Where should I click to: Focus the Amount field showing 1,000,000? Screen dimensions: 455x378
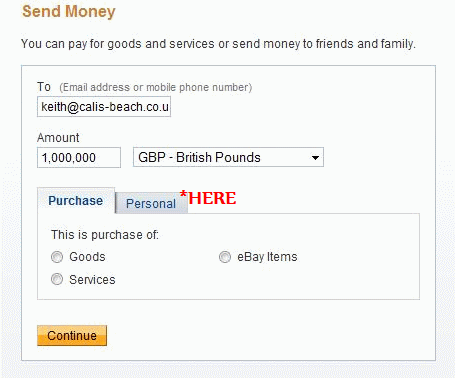pyautogui.click(x=79, y=157)
